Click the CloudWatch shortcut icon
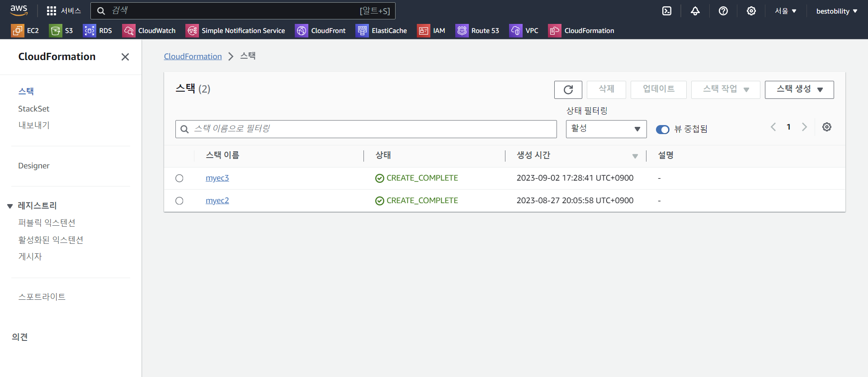This screenshot has height=377, width=868. coord(128,31)
